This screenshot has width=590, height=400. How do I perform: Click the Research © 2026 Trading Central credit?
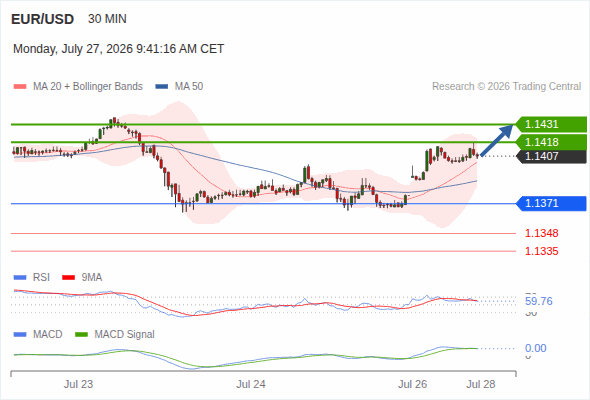[x=506, y=87]
